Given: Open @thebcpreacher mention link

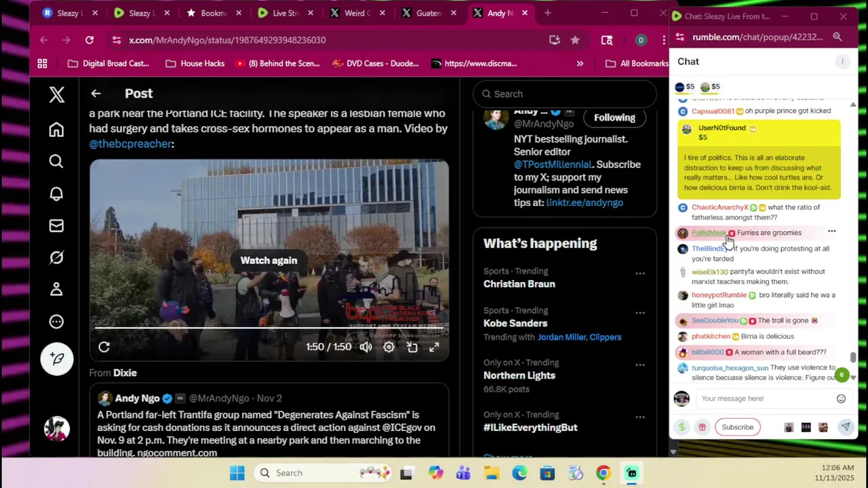Looking at the screenshot, I should [x=130, y=144].
